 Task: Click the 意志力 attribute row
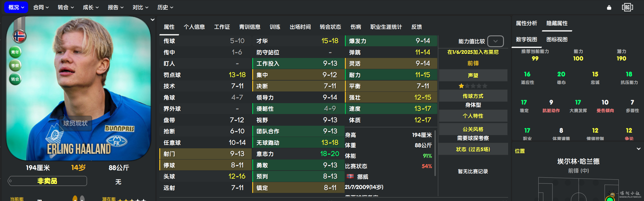coord(298,154)
